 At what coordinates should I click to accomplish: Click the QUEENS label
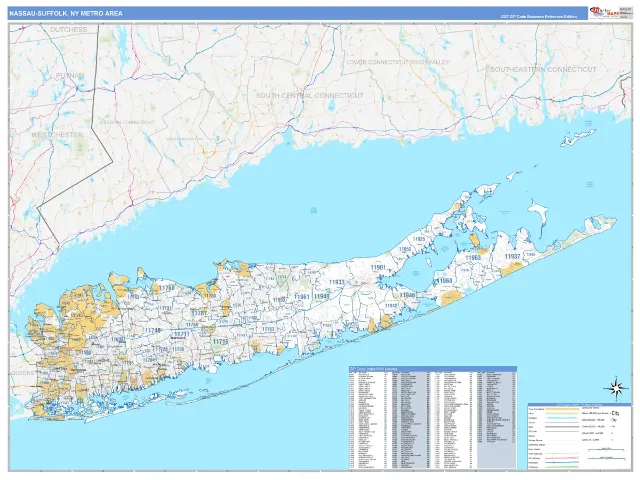click(22, 373)
